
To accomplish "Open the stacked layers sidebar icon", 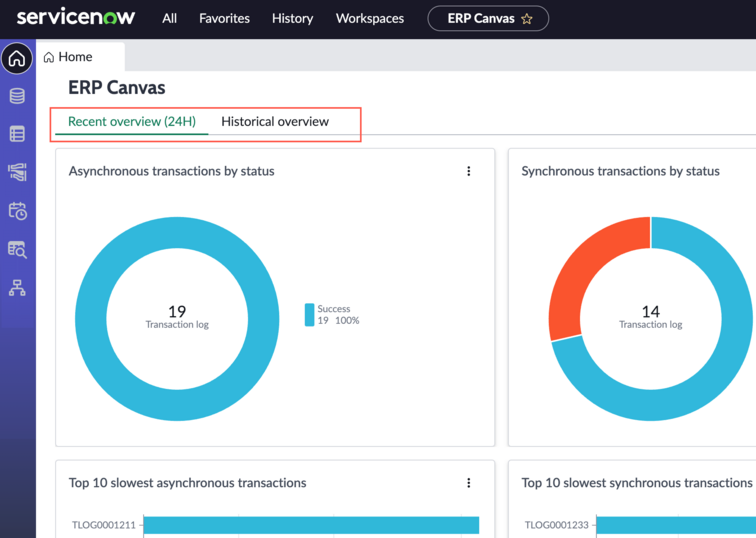I will click(17, 172).
